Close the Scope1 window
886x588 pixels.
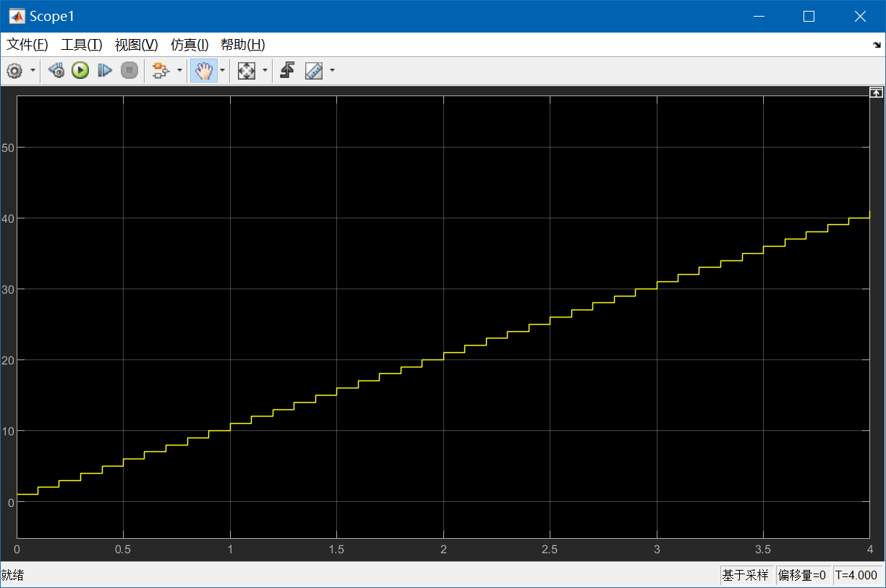pyautogui.click(x=860, y=16)
